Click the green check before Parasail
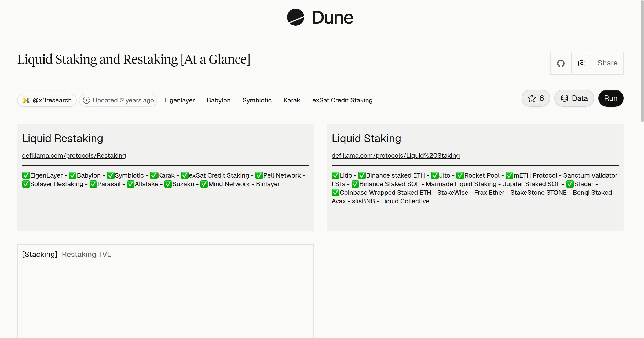644x338 pixels. click(x=93, y=184)
